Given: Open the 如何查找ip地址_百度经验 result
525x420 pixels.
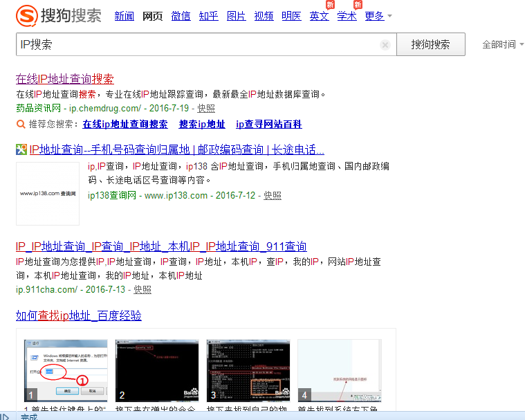Looking at the screenshot, I should [x=79, y=316].
